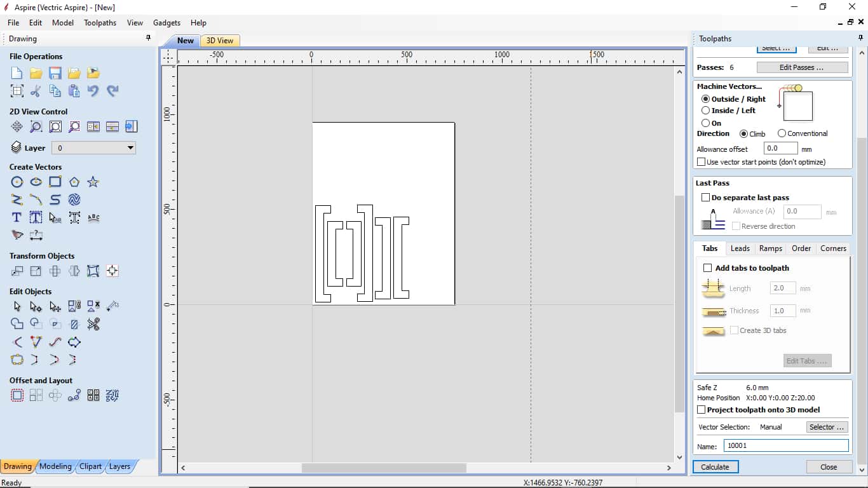The width and height of the screenshot is (868, 488).
Task: Switch to the Leads tab
Action: (x=740, y=248)
